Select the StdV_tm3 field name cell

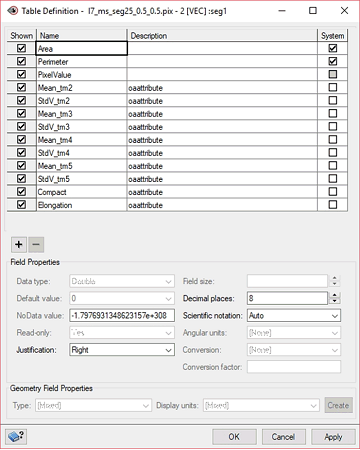pyautogui.click(x=82, y=126)
